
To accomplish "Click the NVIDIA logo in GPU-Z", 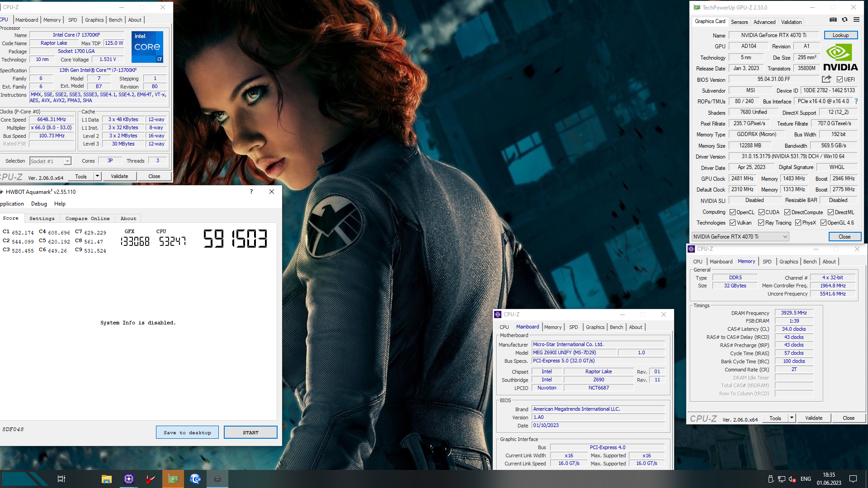I will tap(840, 58).
